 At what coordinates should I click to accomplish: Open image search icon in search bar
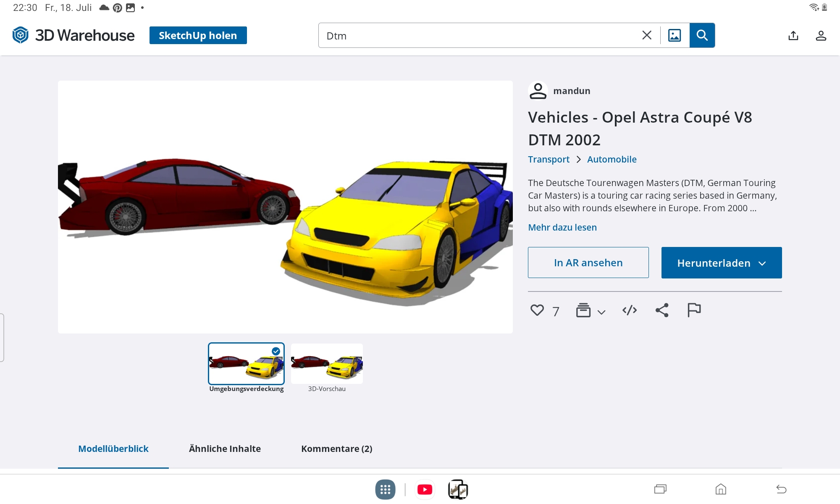pos(675,35)
